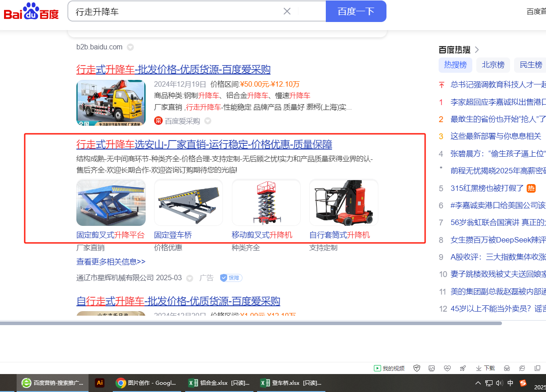Viewport: 546px width, 392px height.
Task: Open 我的视频 in the browser status bar
Action: pos(389,368)
